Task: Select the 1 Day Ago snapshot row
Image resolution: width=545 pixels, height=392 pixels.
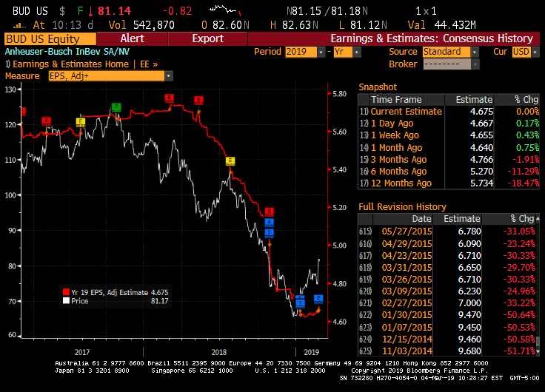Action: click(449, 124)
